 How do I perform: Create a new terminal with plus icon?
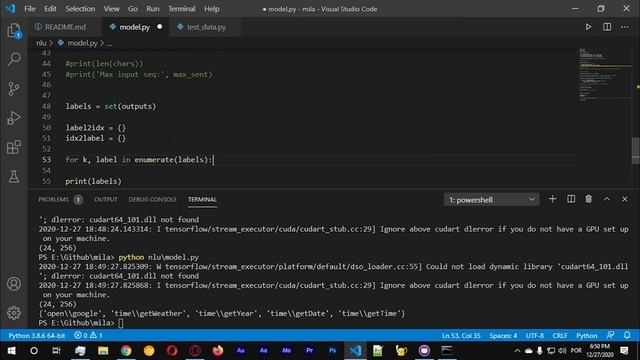(552, 199)
